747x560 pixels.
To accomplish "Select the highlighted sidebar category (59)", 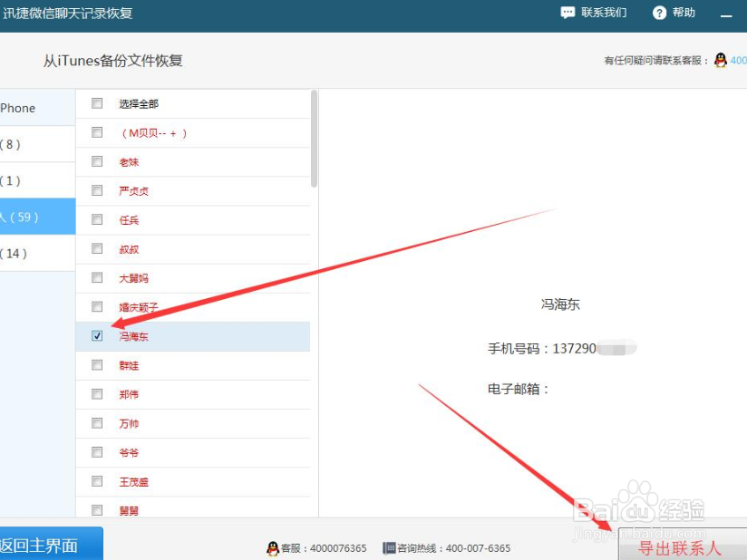I will tap(38, 217).
